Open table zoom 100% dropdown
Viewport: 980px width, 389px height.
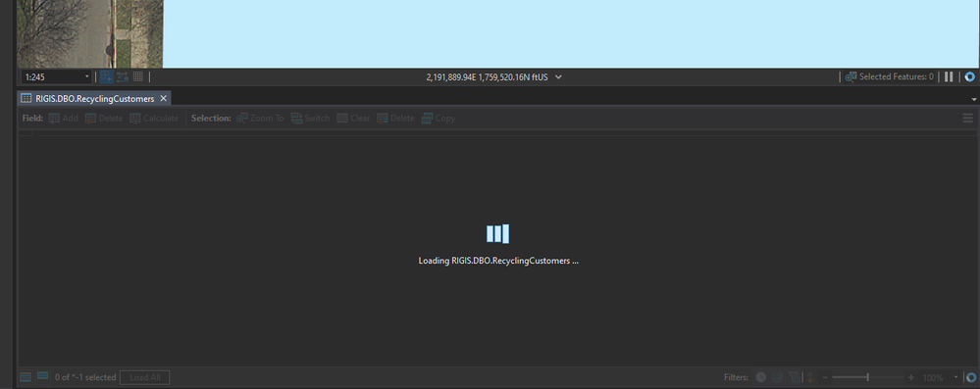click(955, 377)
